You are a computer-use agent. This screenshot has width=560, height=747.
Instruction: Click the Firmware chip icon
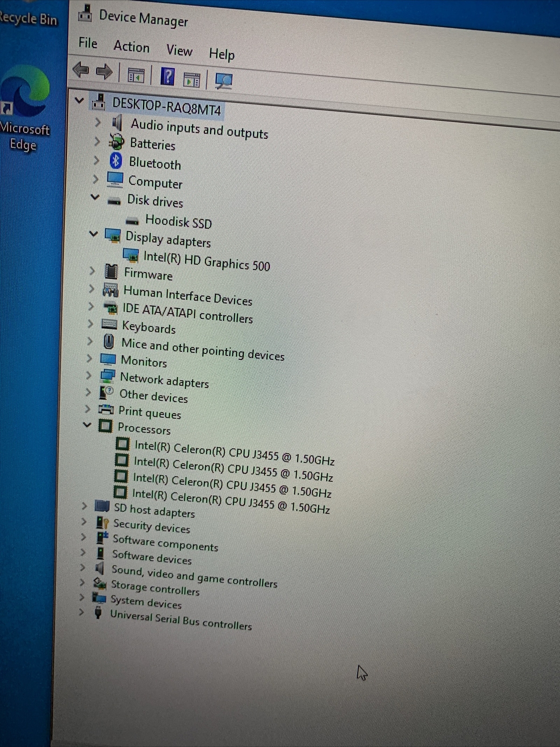coord(111,271)
